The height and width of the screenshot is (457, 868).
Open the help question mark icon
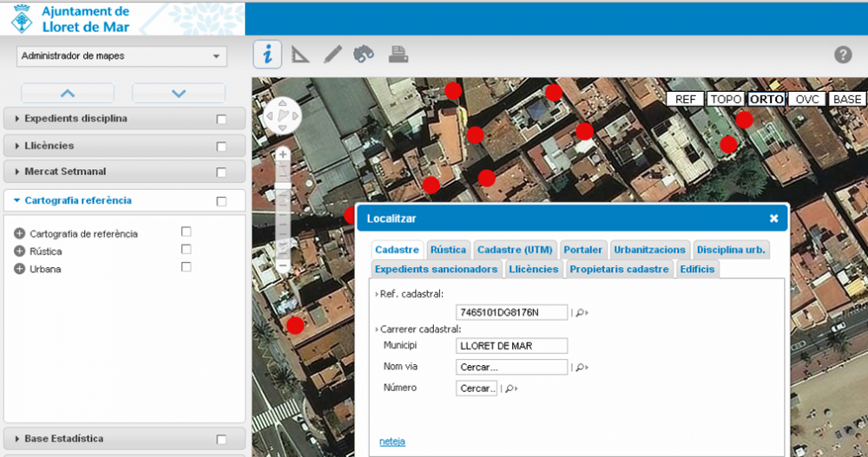[843, 55]
